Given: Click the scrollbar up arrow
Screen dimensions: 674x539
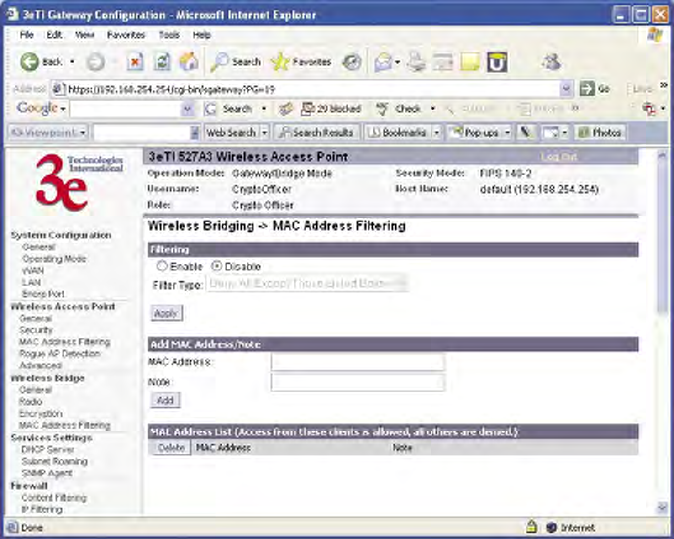Looking at the screenshot, I should pos(662,155).
